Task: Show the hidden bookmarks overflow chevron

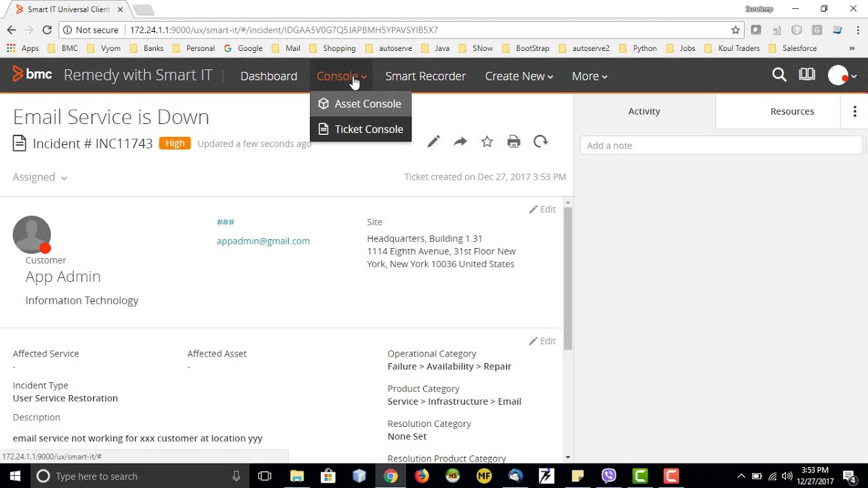Action: 852,48
